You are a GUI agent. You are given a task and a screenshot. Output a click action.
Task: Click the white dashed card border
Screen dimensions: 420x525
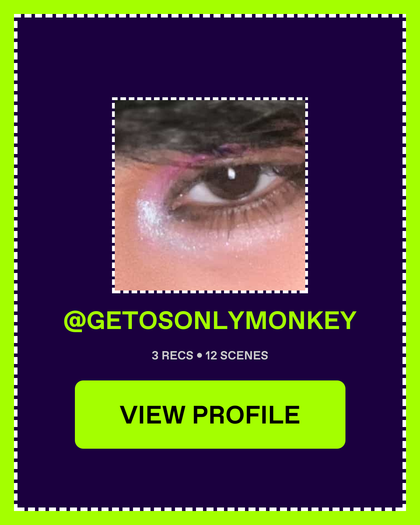(x=16, y=262)
